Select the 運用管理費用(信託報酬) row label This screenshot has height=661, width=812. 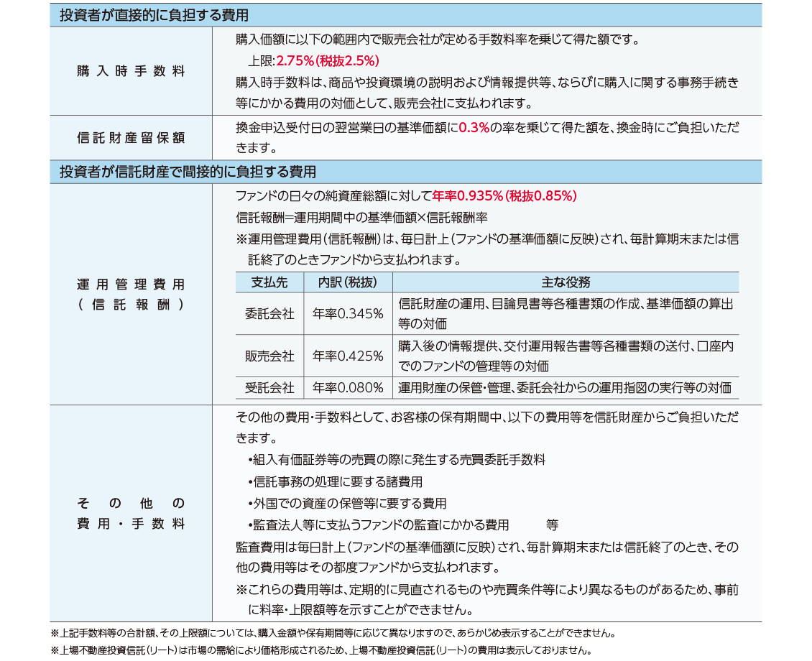(x=131, y=294)
